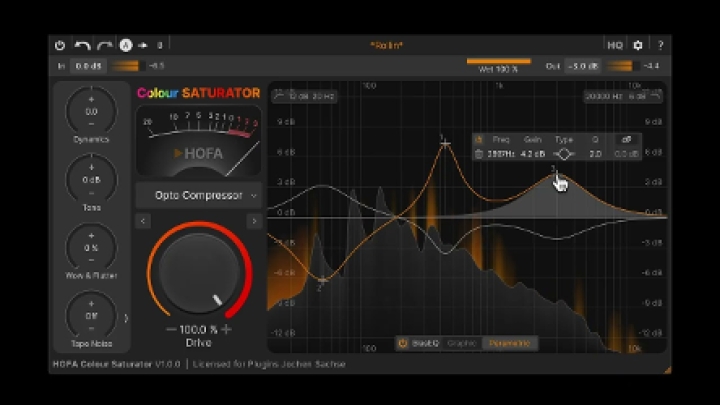
Task: Select previous saturation model arrow
Action: (x=143, y=221)
